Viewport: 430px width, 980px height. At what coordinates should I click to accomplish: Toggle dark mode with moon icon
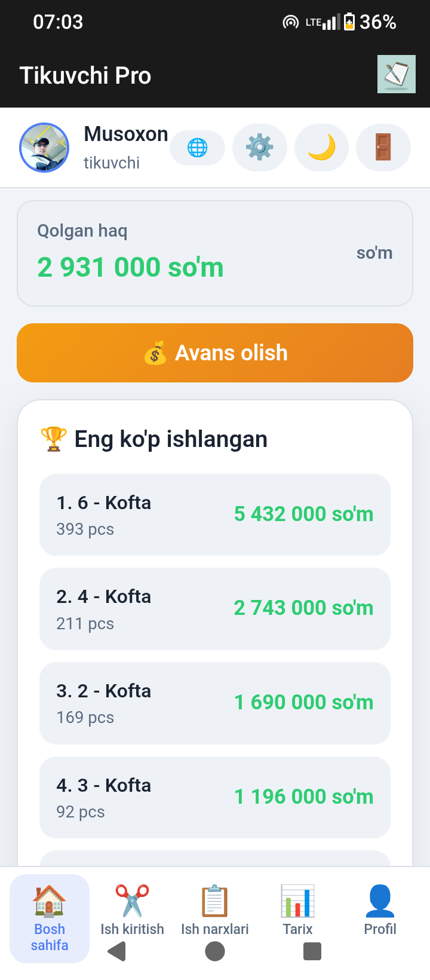[321, 147]
